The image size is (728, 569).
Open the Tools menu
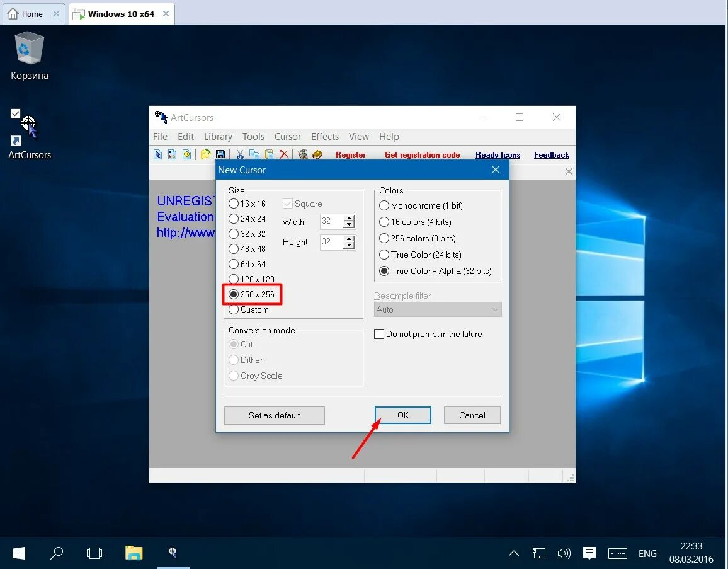click(x=253, y=137)
